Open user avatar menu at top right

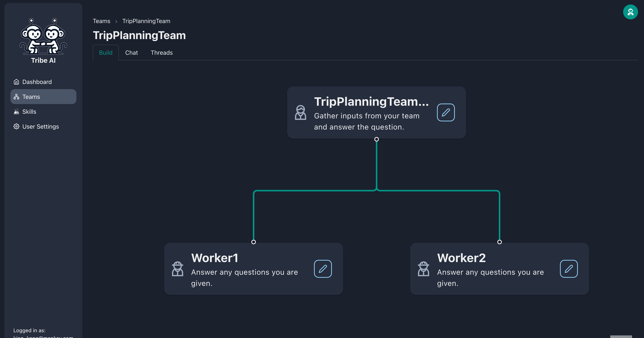tap(630, 12)
